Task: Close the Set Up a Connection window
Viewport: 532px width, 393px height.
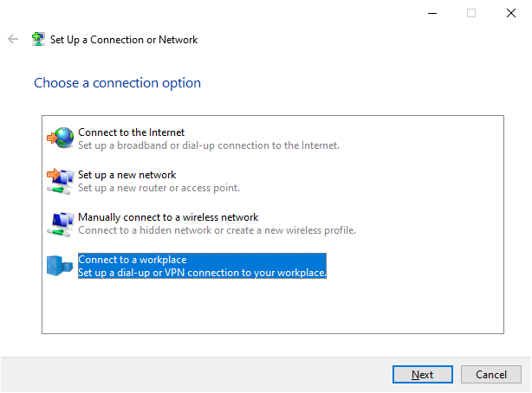Action: 511,13
